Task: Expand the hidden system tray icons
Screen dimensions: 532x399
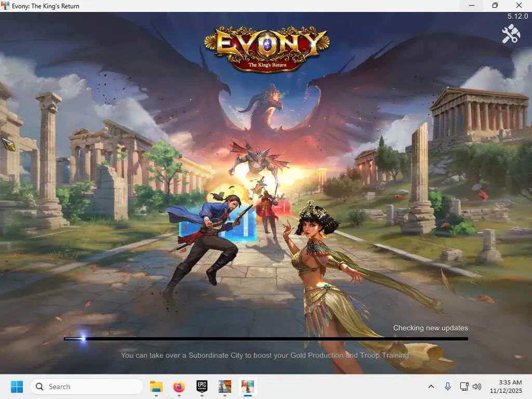Action: click(431, 387)
